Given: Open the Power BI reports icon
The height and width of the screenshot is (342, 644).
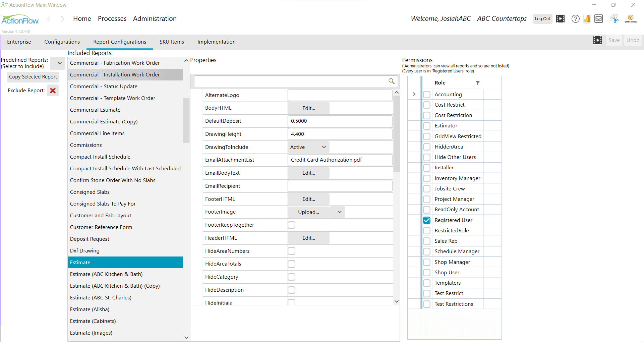Looking at the screenshot, I should point(587,19).
